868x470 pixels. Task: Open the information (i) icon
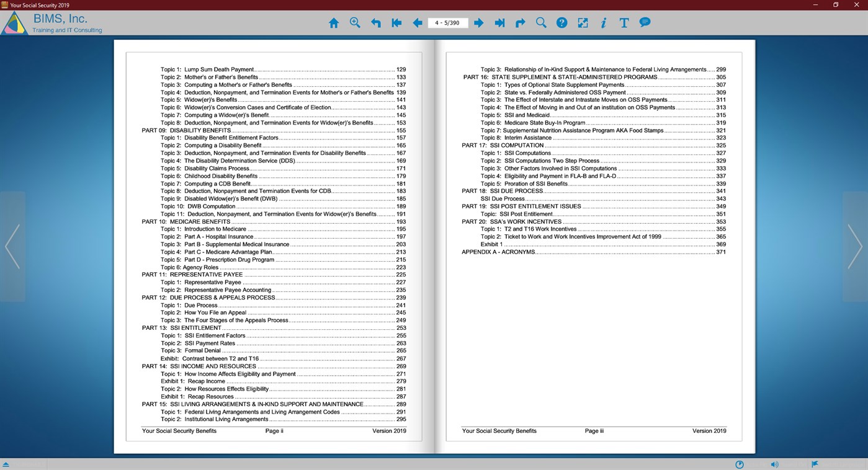pyautogui.click(x=603, y=23)
